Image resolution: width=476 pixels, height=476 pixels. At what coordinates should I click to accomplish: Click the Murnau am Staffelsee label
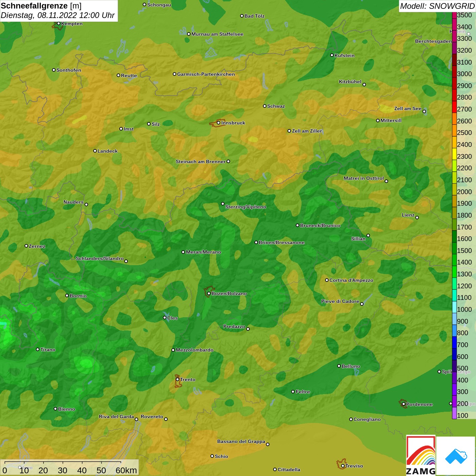point(217,34)
